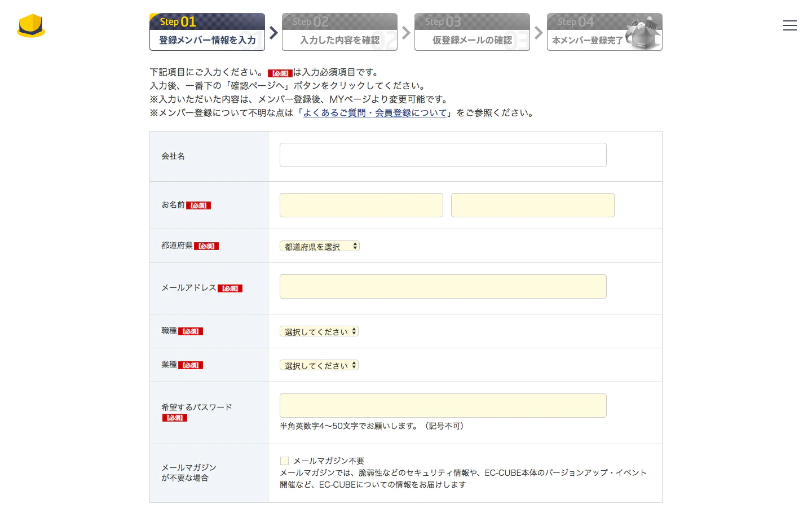812x508 pixels.
Task: Focus the メールアドレス input field
Action: click(443, 286)
